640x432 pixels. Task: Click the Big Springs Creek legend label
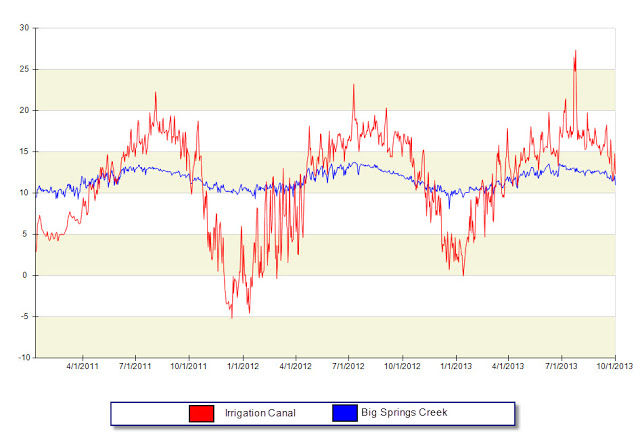click(x=404, y=412)
